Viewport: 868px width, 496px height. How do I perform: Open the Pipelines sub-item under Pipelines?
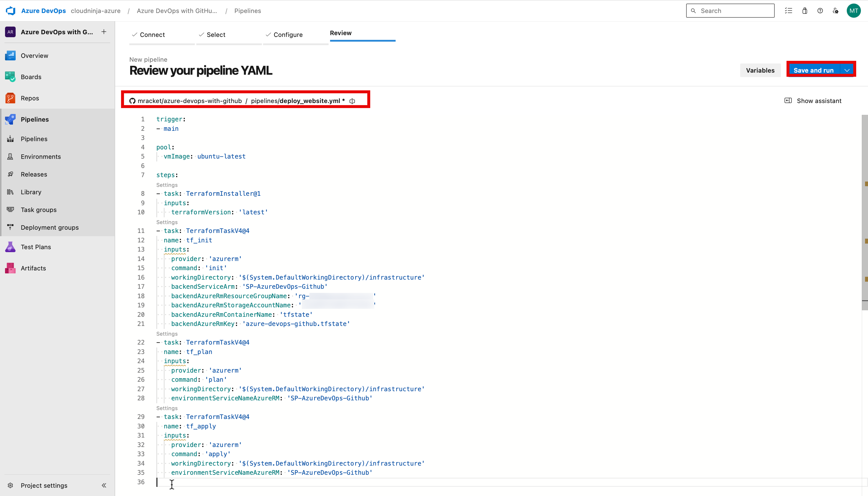[x=58, y=139]
